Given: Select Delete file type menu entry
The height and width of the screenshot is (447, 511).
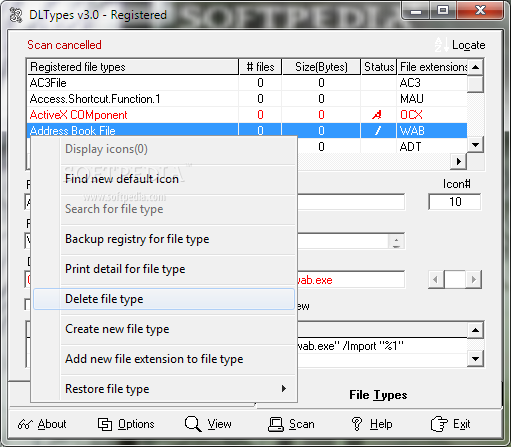Looking at the screenshot, I should point(164,299).
